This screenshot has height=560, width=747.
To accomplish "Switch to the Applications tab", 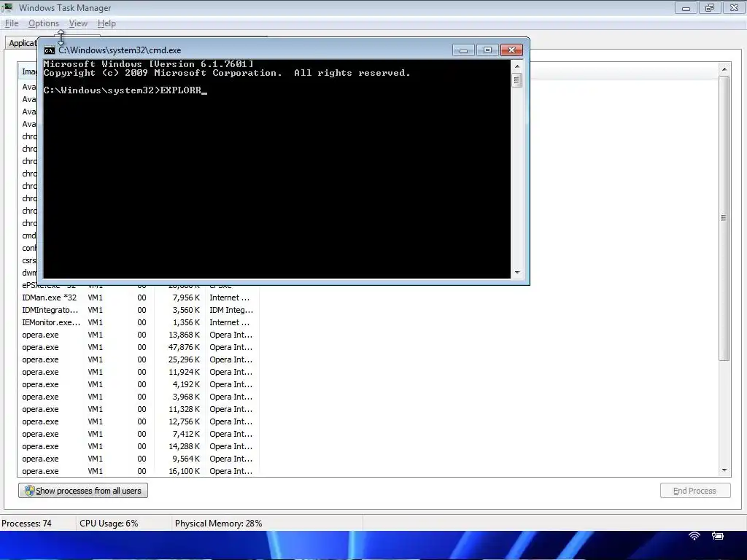I will [x=22, y=43].
